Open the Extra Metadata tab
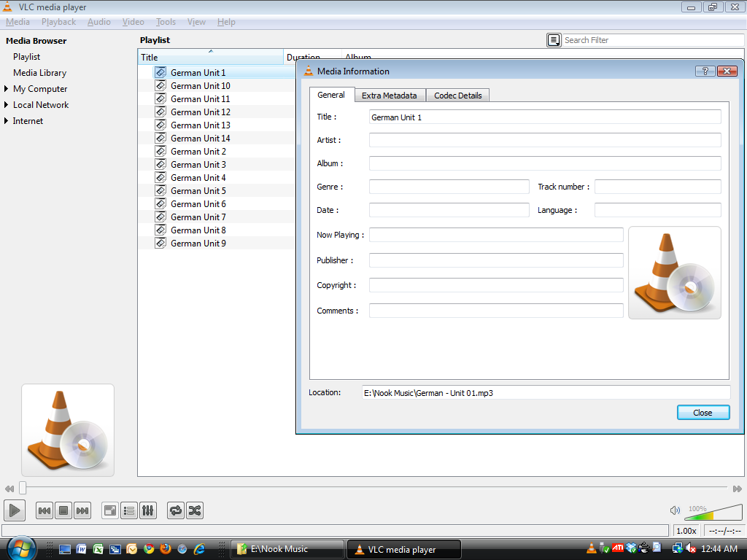This screenshot has width=747, height=560. [x=389, y=96]
